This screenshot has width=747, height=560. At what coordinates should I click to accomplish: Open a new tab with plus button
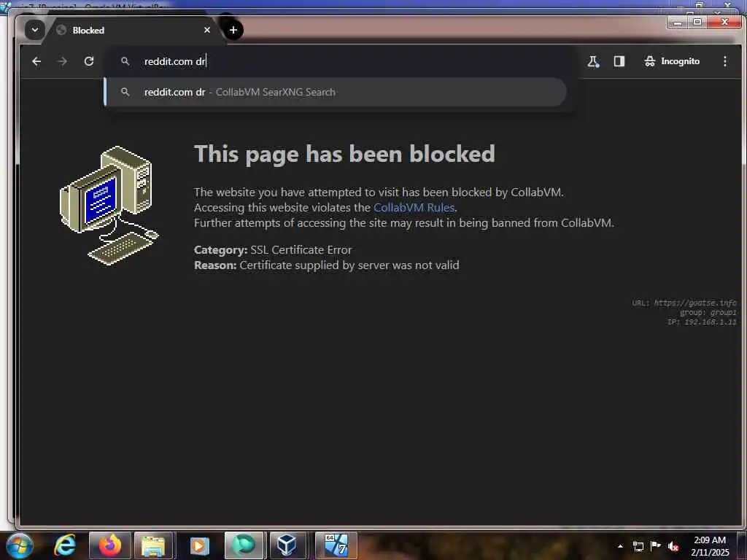click(x=233, y=30)
